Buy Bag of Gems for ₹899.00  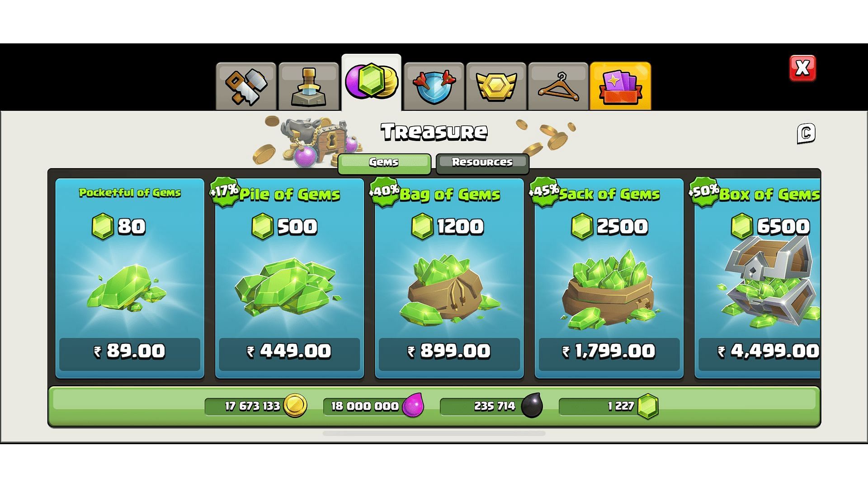pos(449,278)
